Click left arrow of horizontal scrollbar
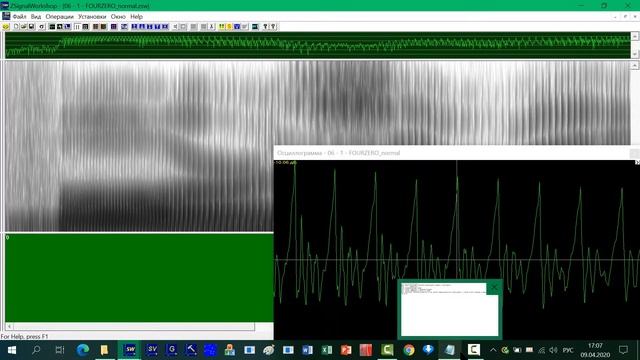Viewport: 640px width, 360px height. point(9,327)
